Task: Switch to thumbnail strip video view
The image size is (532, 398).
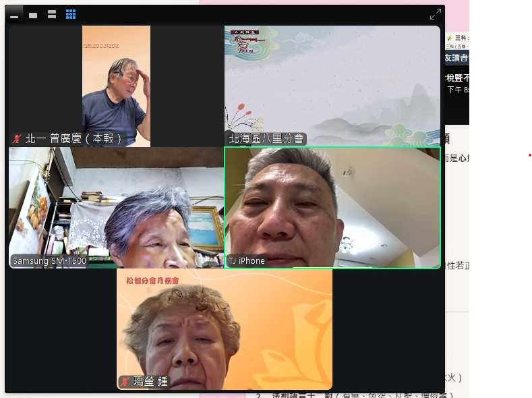Action: [52, 14]
